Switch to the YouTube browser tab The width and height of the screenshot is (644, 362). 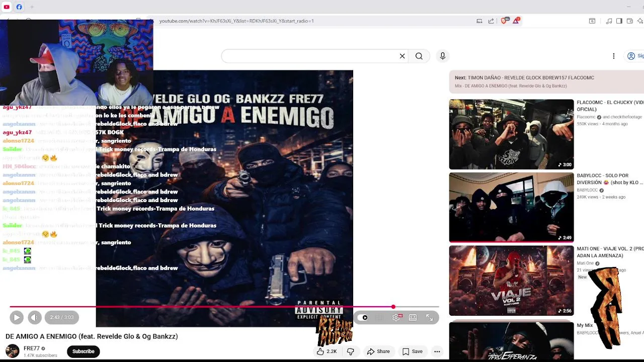click(7, 7)
